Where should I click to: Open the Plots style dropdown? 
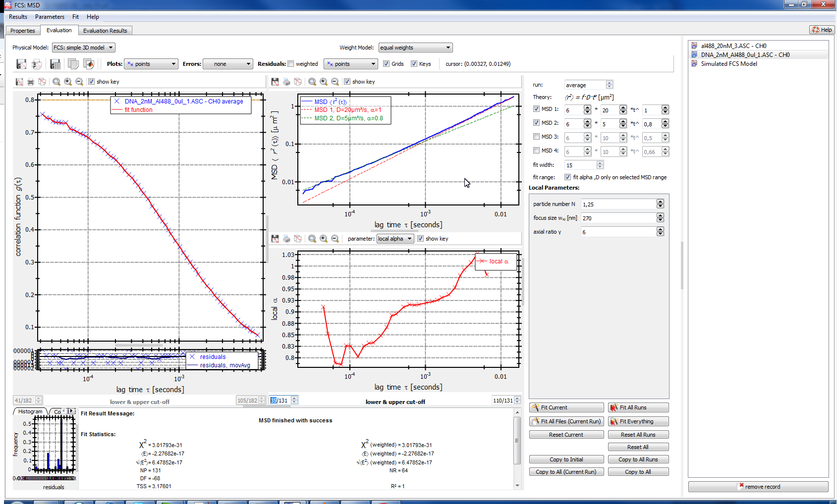151,64
